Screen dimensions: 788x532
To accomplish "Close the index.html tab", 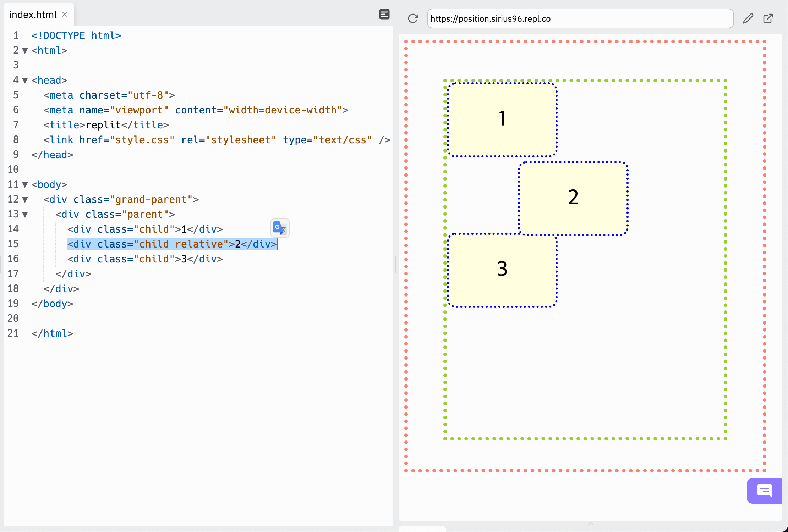I will pos(65,14).
